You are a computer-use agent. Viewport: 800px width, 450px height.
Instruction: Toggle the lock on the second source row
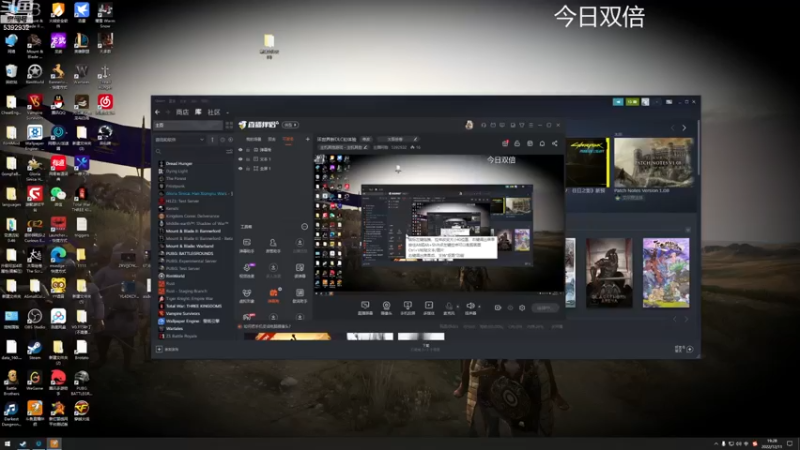point(248,159)
